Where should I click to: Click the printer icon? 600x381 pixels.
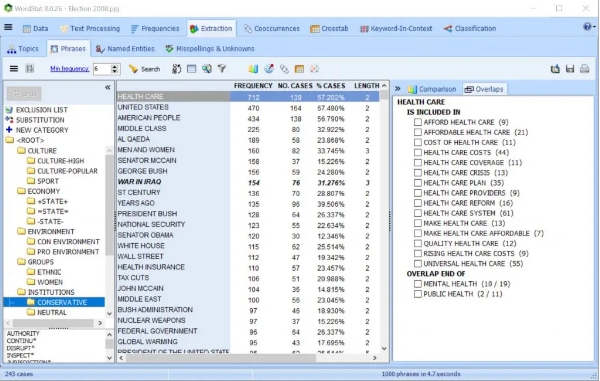[584, 69]
